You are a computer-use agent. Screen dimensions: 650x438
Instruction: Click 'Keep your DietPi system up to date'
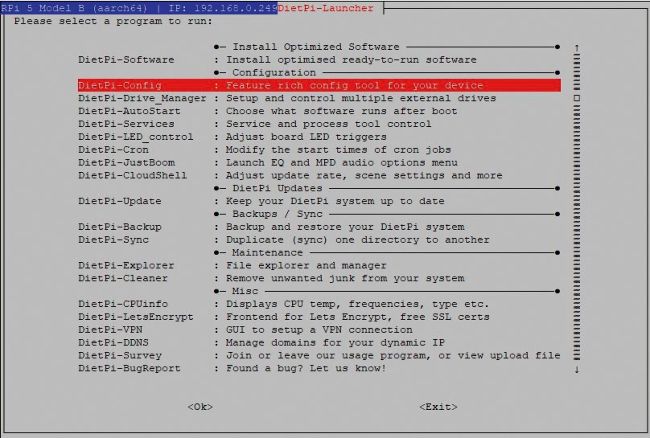click(x=335, y=201)
